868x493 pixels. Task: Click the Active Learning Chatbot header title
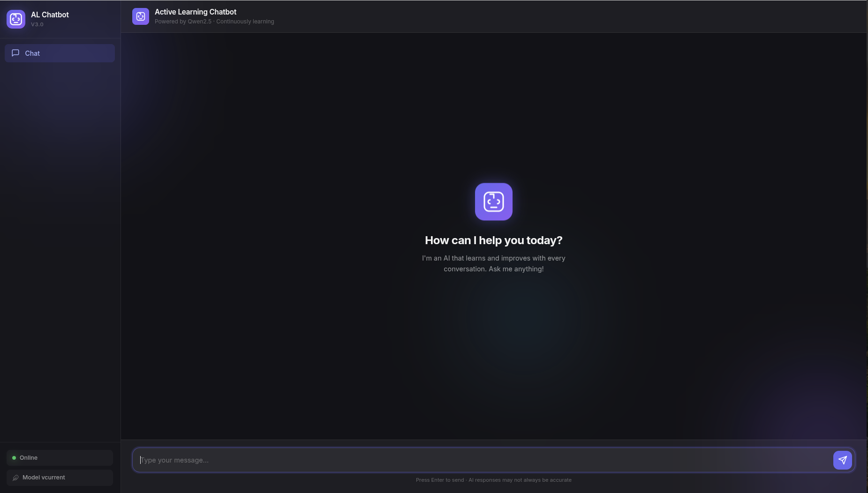(196, 12)
